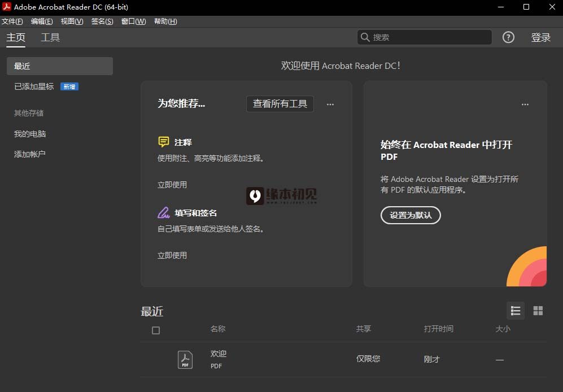
Task: Tick the select-all checkbox in recent list
Action: (x=156, y=330)
